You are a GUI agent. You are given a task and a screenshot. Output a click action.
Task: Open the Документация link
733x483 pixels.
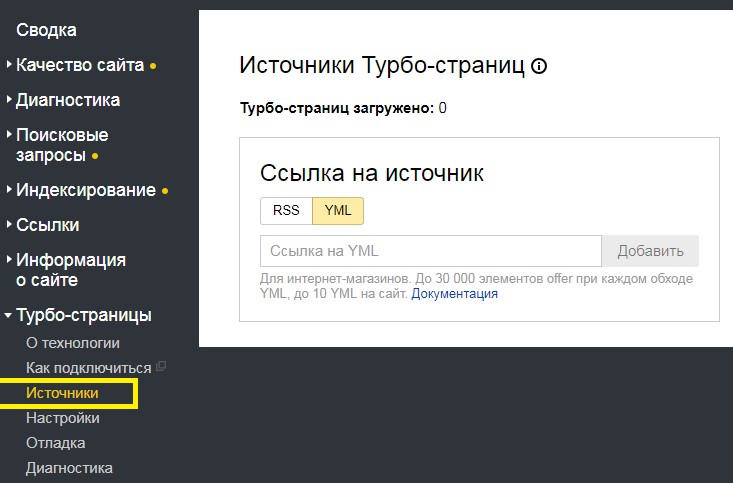click(454, 294)
